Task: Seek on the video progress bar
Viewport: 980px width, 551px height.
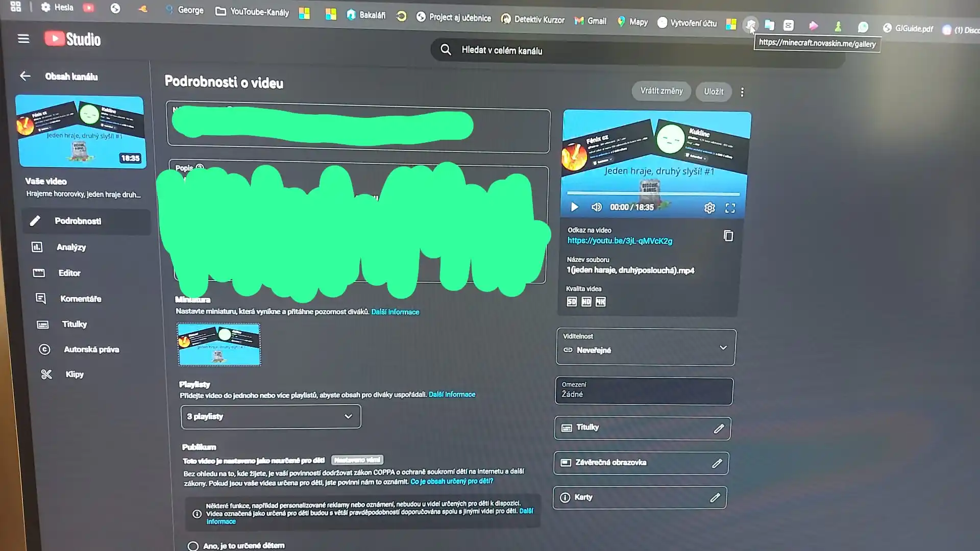Action: coord(653,194)
